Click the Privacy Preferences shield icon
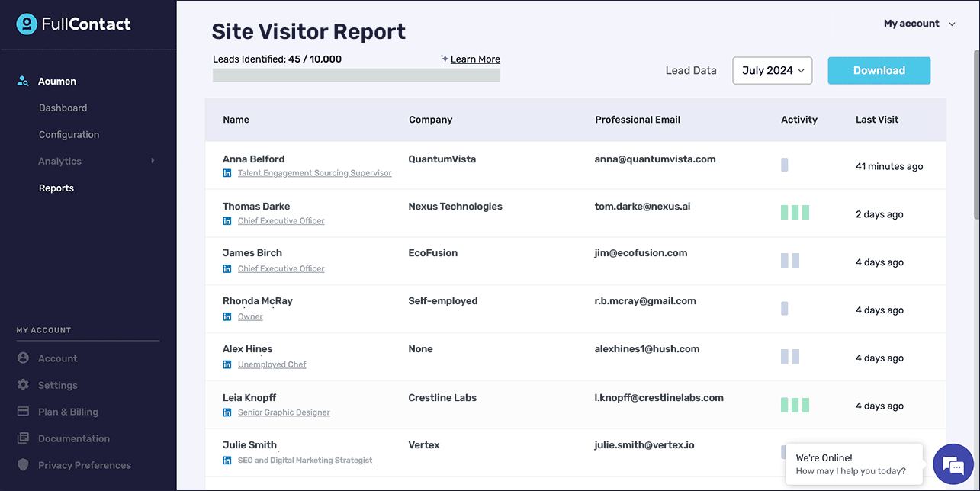This screenshot has height=491, width=980. click(23, 465)
